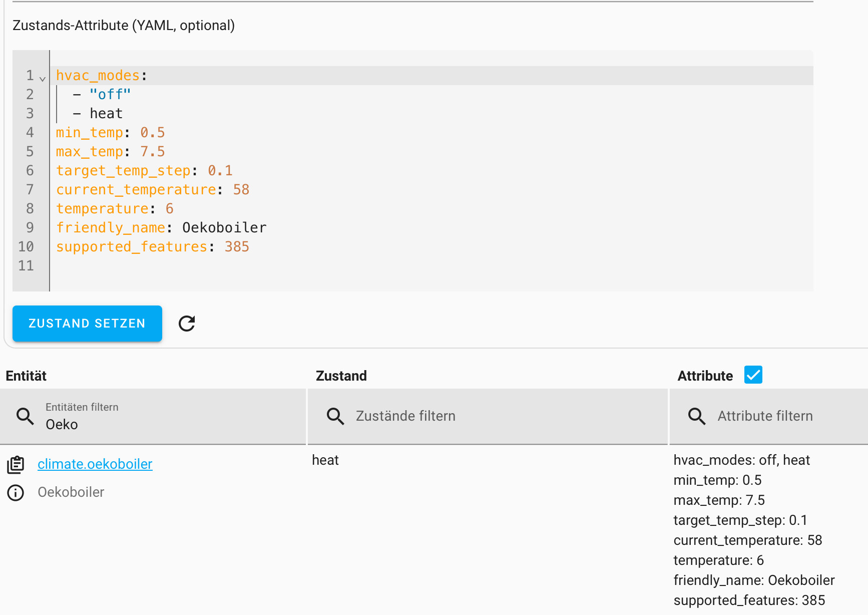Toggle the Attribute column checkbox

click(753, 375)
